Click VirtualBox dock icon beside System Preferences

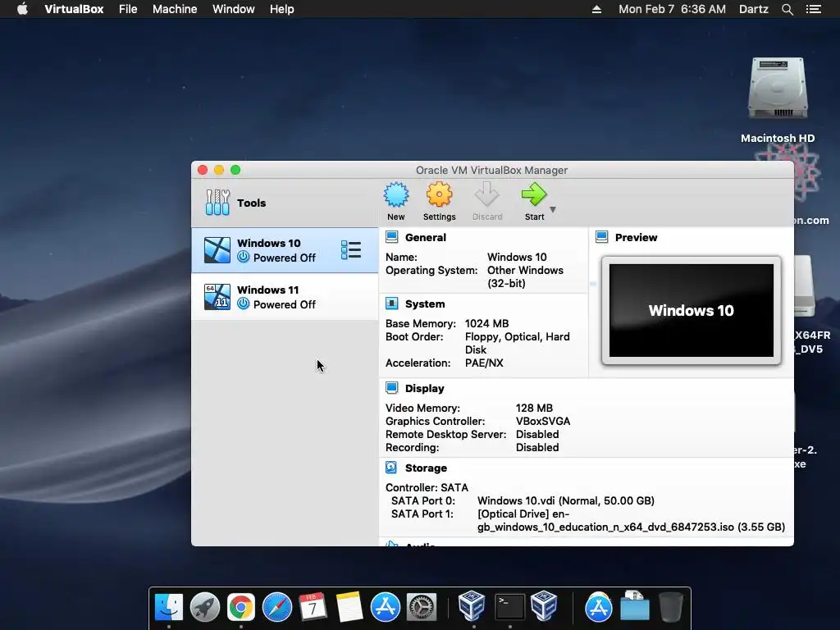click(x=472, y=606)
